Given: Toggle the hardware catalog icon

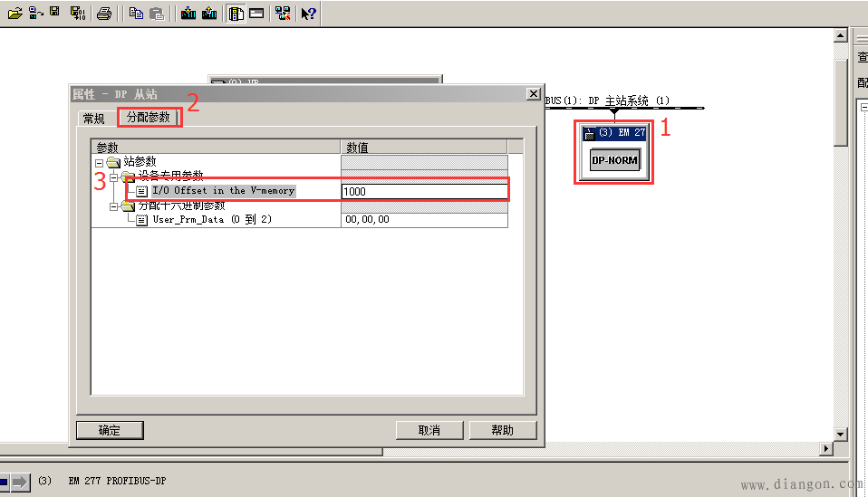Looking at the screenshot, I should (x=236, y=14).
